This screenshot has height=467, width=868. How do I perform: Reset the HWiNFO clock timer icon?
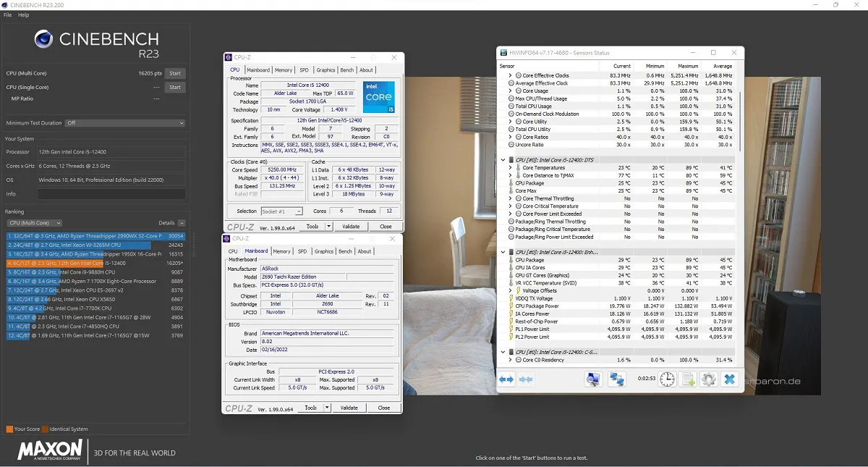pos(667,379)
